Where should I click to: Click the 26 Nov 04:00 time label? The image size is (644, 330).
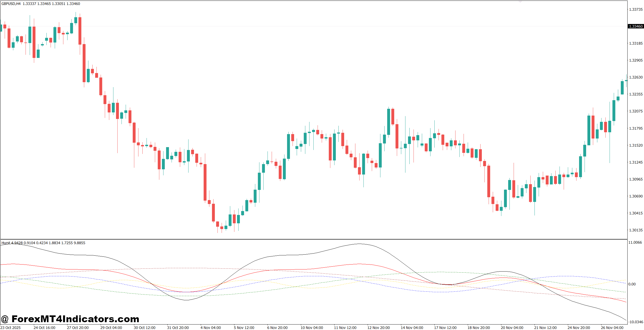click(612, 328)
